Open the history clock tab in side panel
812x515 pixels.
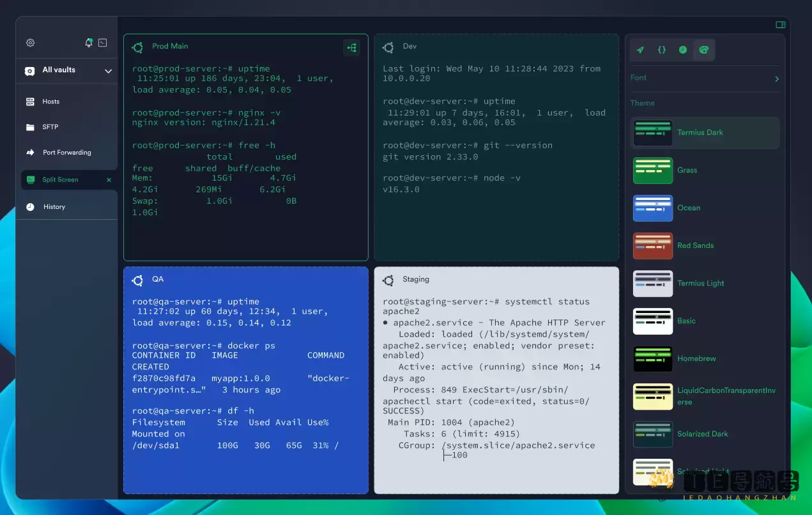point(683,50)
